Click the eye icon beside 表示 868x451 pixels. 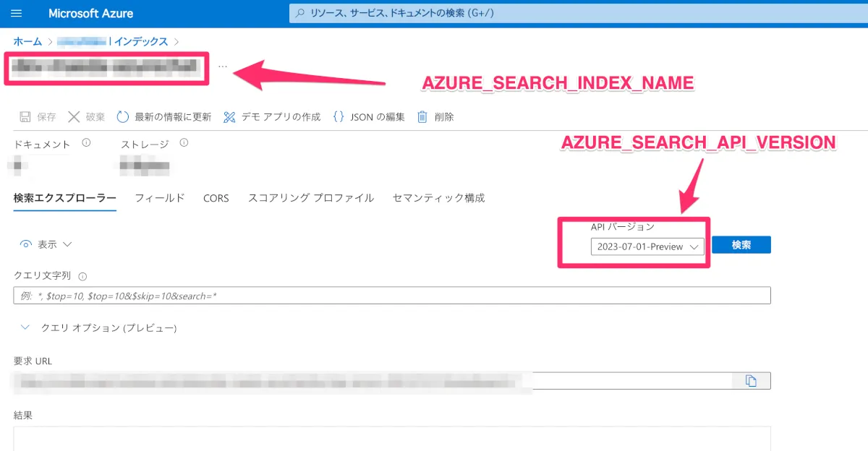[x=26, y=244]
